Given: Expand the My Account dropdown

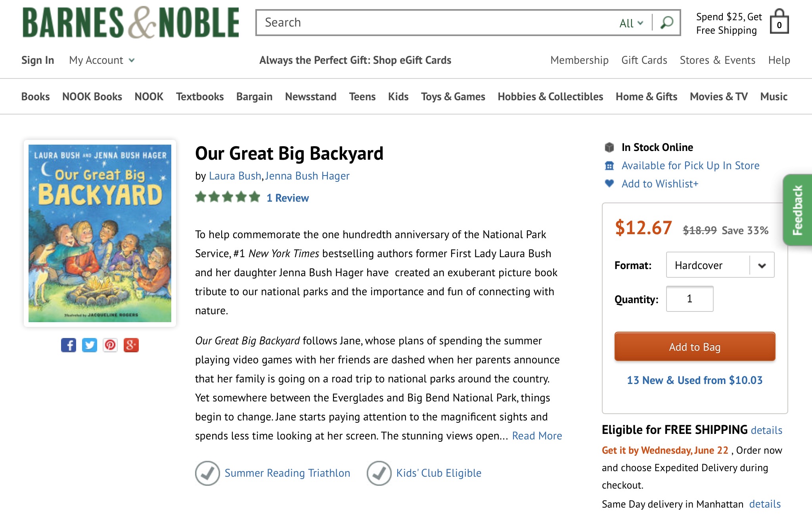Looking at the screenshot, I should tap(102, 60).
